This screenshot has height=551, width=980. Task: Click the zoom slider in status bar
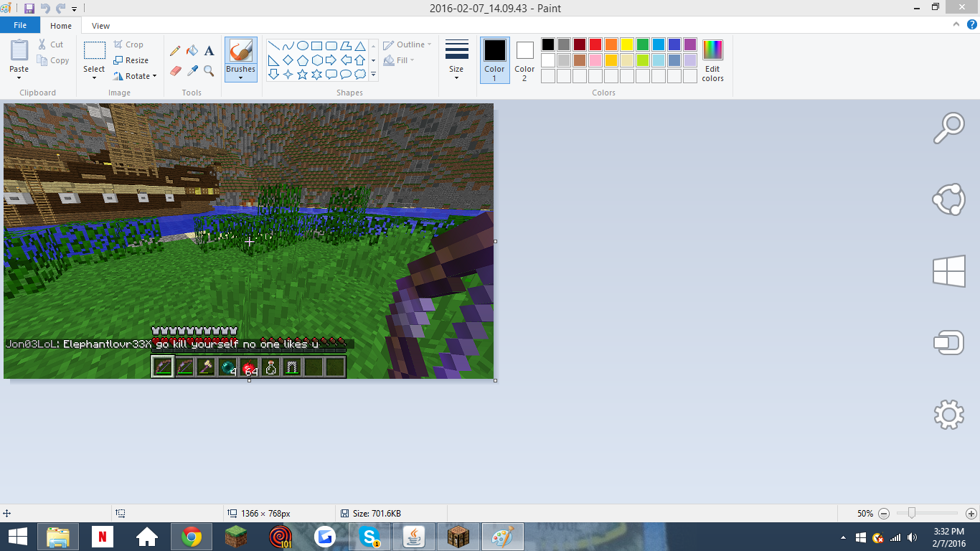click(x=912, y=513)
